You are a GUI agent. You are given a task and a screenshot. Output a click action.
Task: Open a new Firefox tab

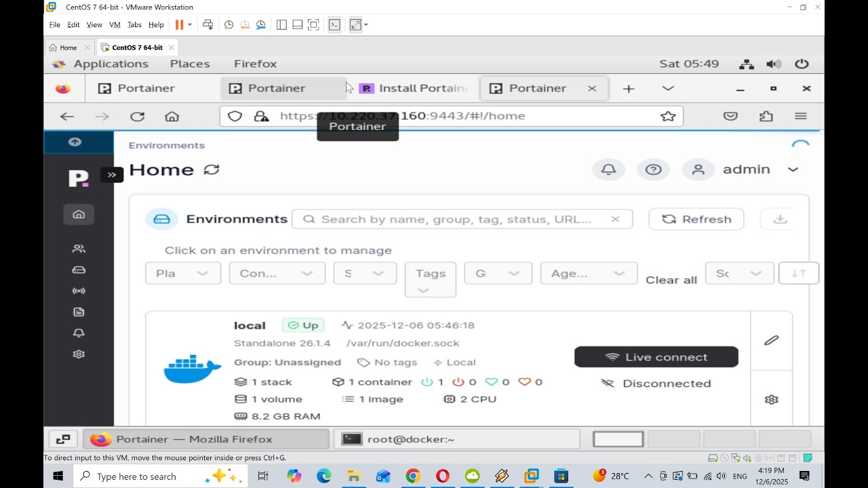(629, 88)
